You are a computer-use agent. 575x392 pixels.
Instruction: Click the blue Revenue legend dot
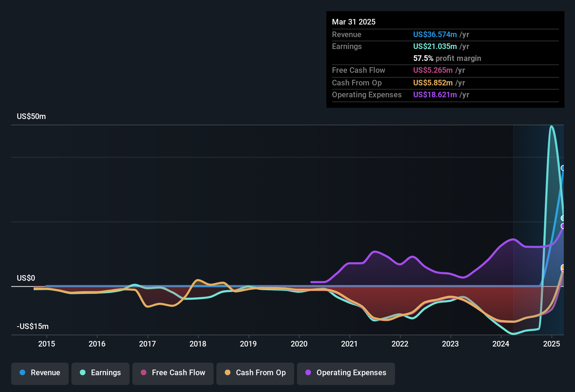22,373
